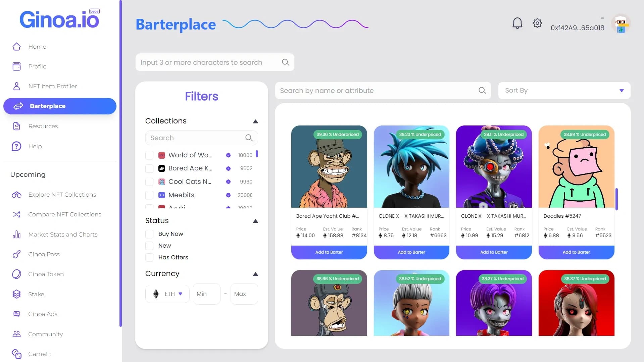Image resolution: width=644 pixels, height=362 pixels.
Task: Go to Home in sidebar menu
Action: tap(37, 47)
